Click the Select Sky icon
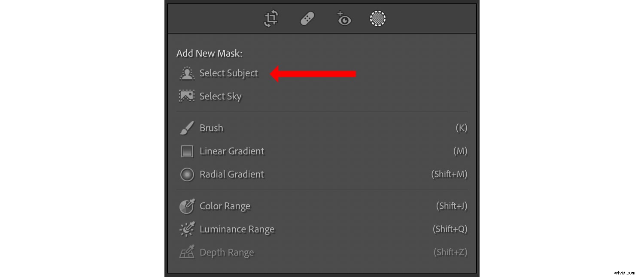644x277 pixels. [x=187, y=96]
